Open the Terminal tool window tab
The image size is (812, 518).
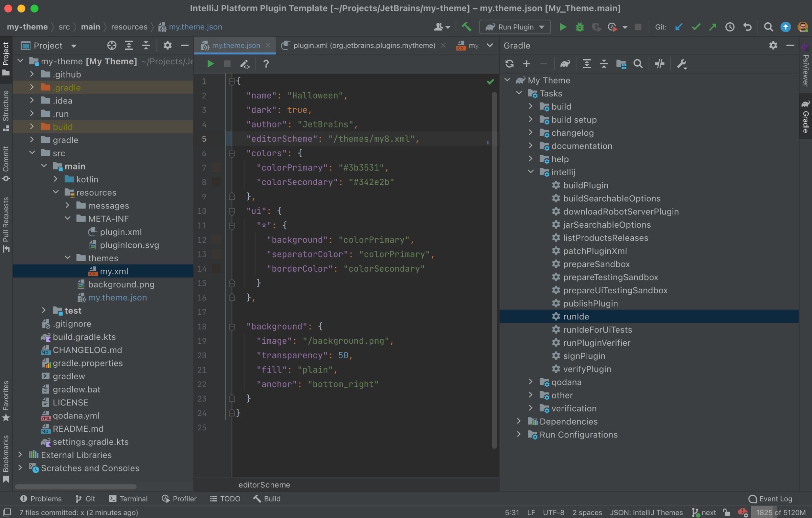click(x=128, y=498)
